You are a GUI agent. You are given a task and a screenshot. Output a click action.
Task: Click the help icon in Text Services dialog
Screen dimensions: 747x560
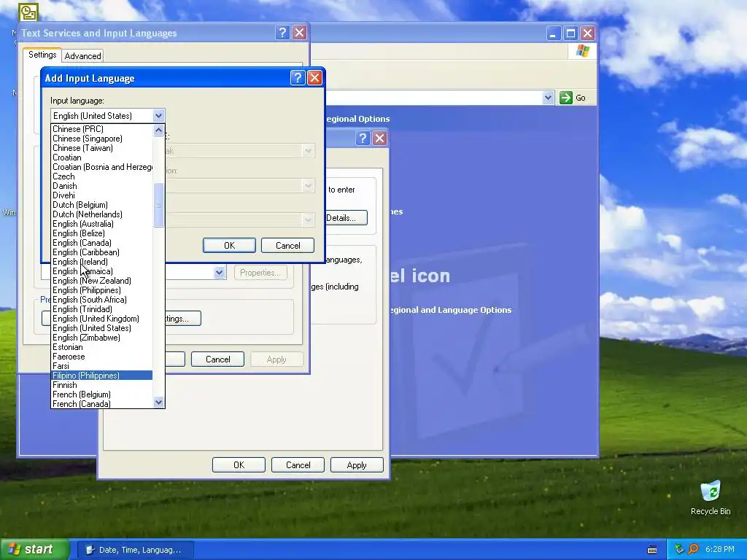coord(282,32)
